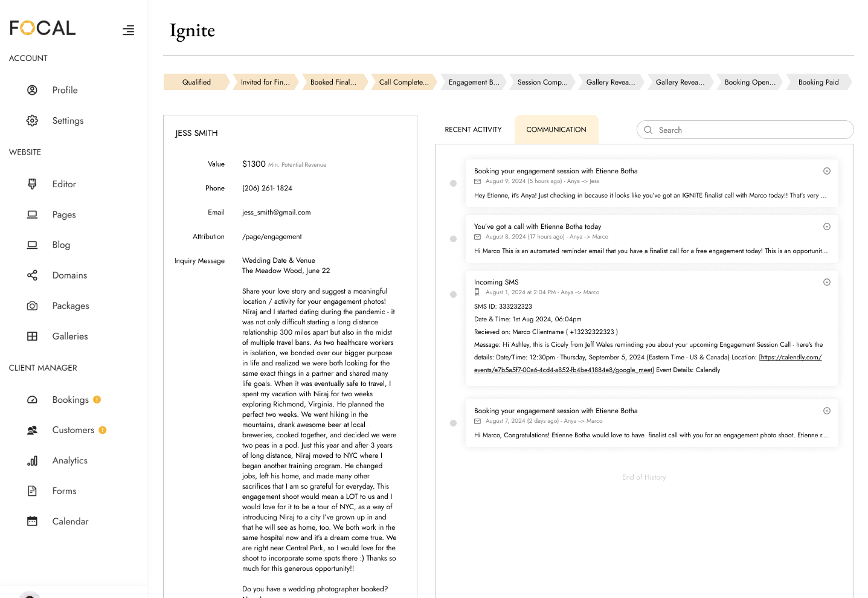Click the email jess_smith@gmail.com
Image resolution: width=868 pixels, height=598 pixels.
(x=276, y=213)
